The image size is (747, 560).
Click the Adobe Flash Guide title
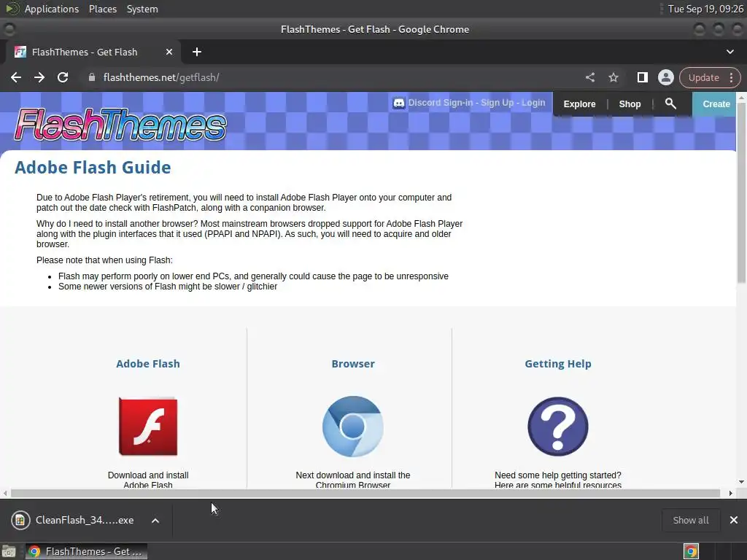(93, 168)
